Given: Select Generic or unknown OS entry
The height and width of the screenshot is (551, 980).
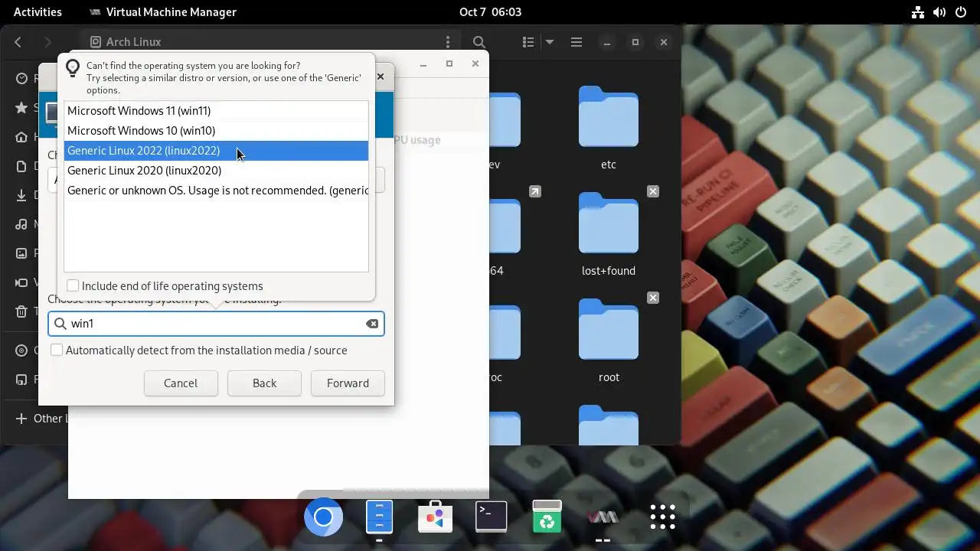Looking at the screenshot, I should pos(216,191).
